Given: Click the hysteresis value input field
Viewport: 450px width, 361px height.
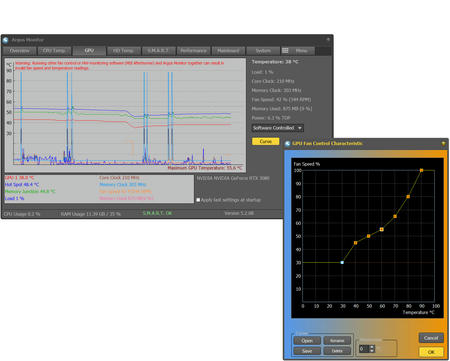Looking at the screenshot, I should click(364, 349).
